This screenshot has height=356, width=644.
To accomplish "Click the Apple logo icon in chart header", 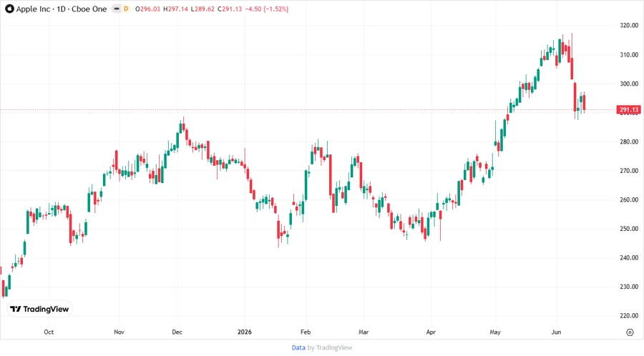I will (x=9, y=9).
